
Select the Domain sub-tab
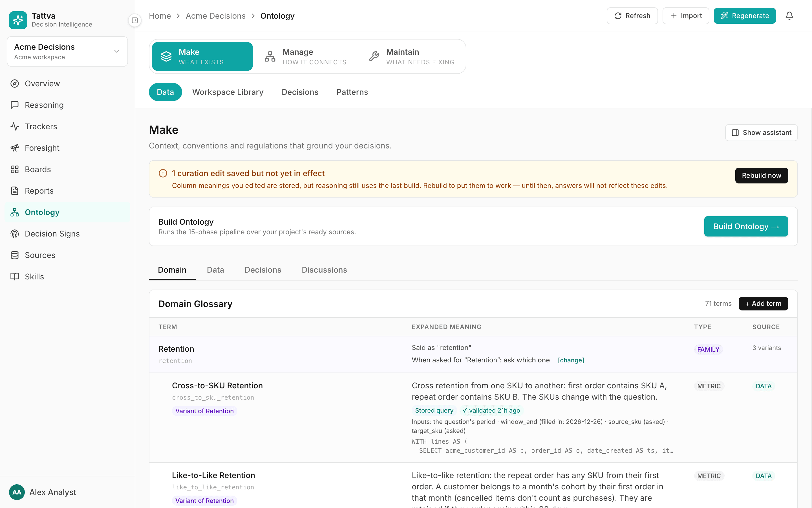[x=172, y=270]
